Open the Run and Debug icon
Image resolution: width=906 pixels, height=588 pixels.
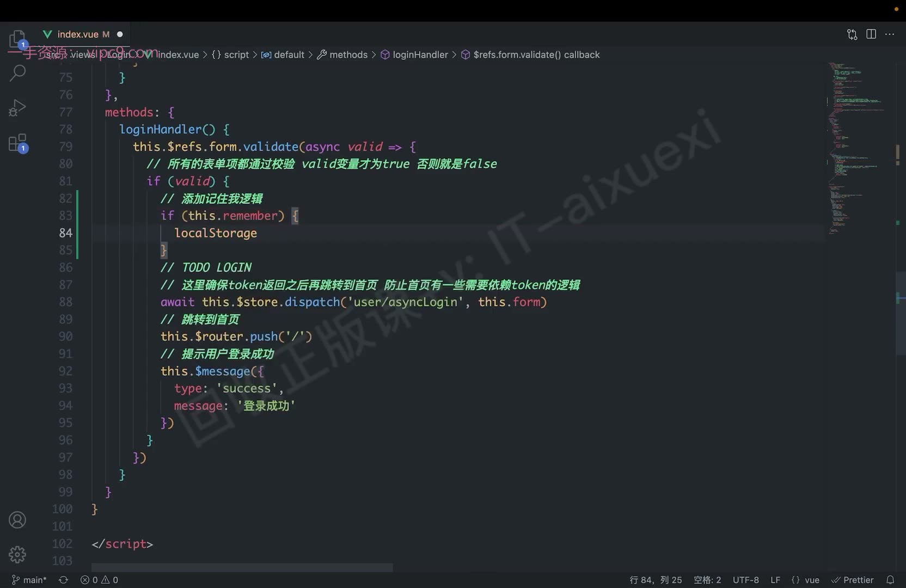(x=17, y=107)
